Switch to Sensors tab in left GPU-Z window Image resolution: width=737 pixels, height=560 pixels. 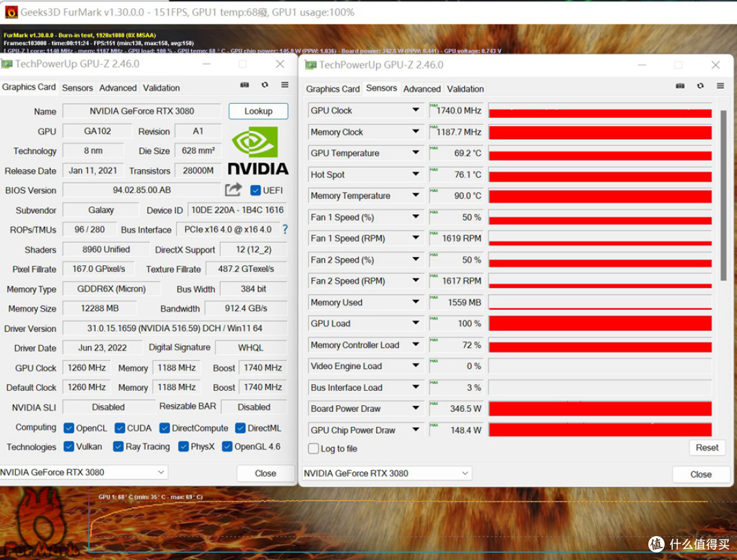78,88
